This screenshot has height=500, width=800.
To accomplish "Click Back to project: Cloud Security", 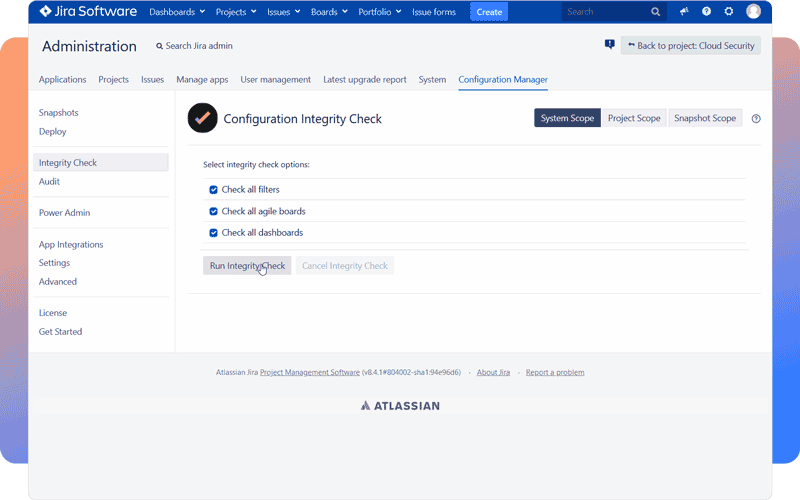I will click(x=691, y=46).
